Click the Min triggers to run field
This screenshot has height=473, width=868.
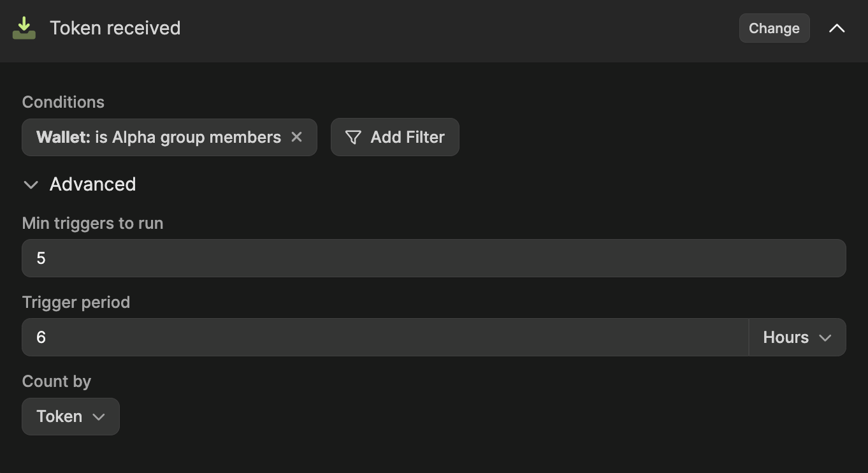point(433,258)
